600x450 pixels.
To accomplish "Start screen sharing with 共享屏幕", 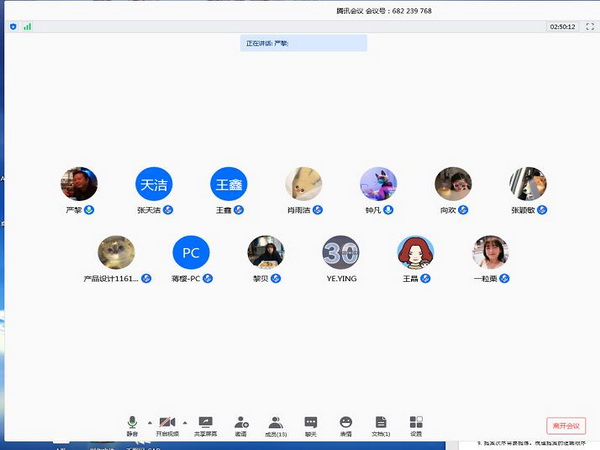I will [206, 425].
